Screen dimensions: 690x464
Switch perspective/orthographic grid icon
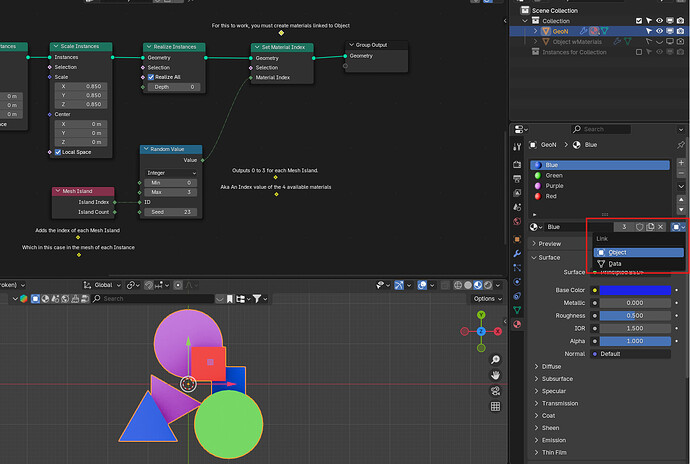pos(495,406)
